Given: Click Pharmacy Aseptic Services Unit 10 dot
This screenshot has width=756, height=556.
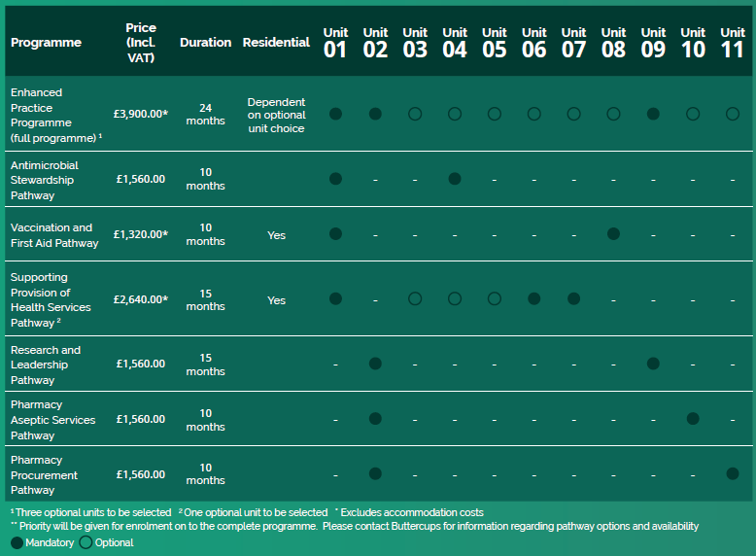Looking at the screenshot, I should pos(693,419).
